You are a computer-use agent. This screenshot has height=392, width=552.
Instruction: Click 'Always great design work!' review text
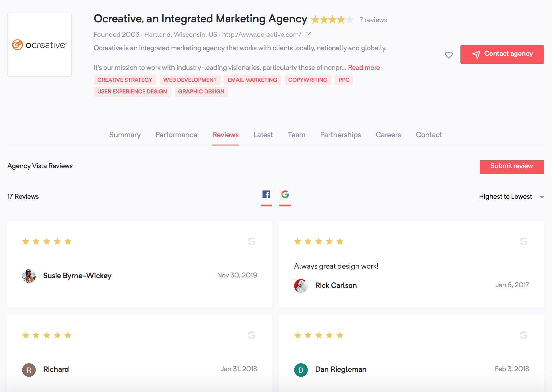pyautogui.click(x=336, y=266)
